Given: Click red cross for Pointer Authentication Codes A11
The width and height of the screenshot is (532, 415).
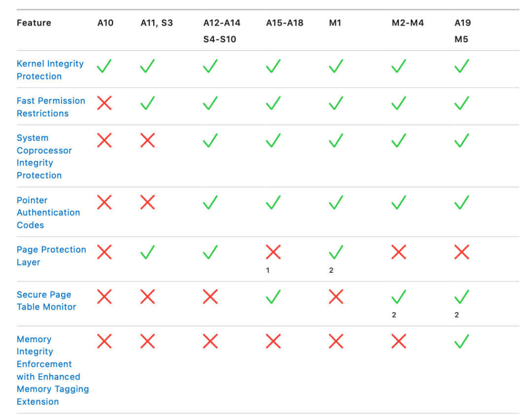Looking at the screenshot, I should 147,202.
